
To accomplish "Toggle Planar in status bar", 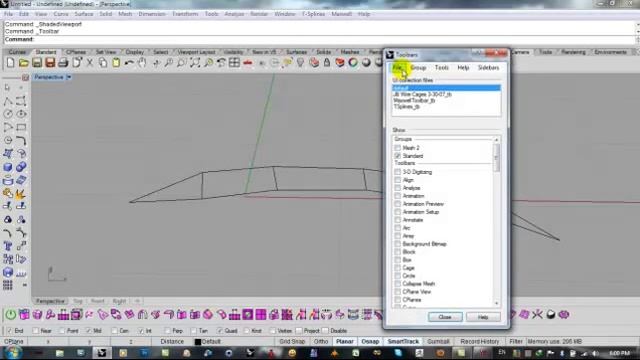I will (345, 342).
